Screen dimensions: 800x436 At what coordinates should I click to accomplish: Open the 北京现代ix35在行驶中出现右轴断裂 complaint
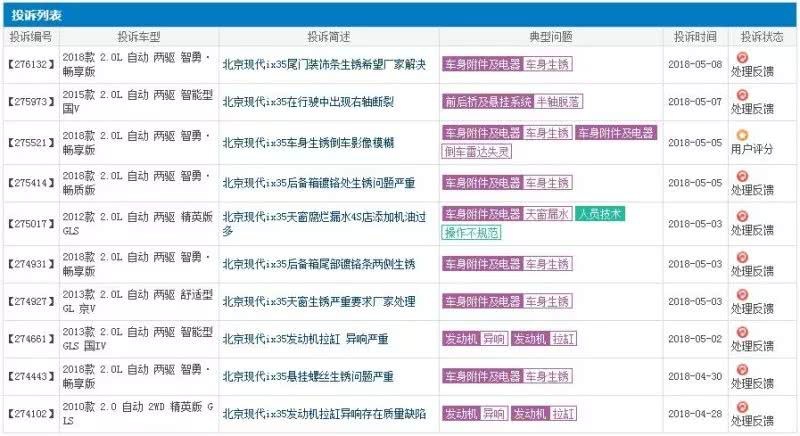[x=310, y=102]
